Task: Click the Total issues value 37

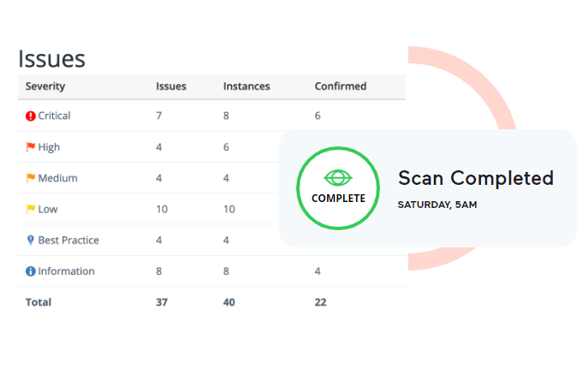Action: pyautogui.click(x=162, y=302)
